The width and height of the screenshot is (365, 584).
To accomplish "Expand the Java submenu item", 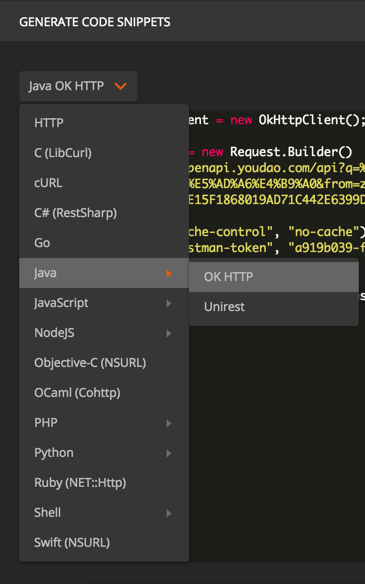I will tap(104, 273).
